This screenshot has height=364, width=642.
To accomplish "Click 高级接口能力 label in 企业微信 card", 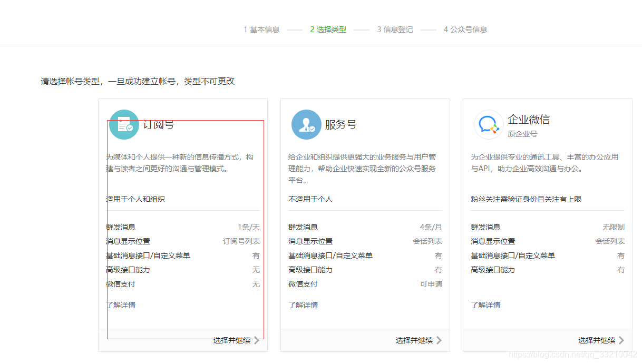I will coord(493,270).
